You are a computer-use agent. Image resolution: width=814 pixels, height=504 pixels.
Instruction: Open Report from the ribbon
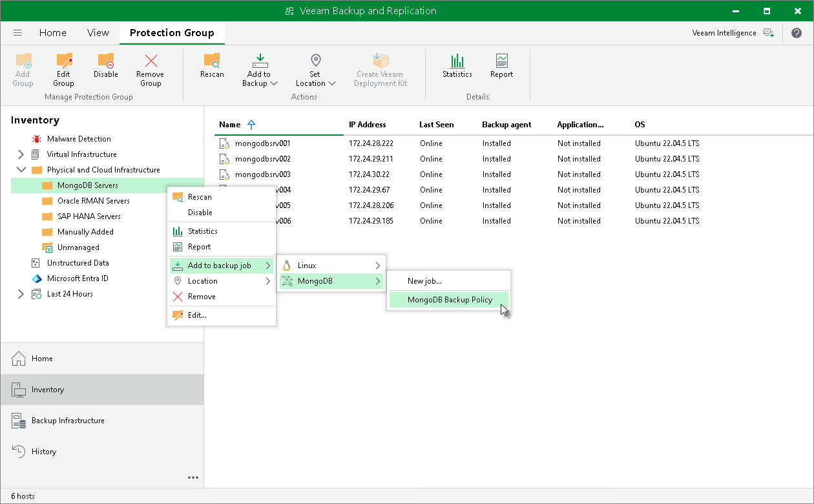pyautogui.click(x=501, y=65)
